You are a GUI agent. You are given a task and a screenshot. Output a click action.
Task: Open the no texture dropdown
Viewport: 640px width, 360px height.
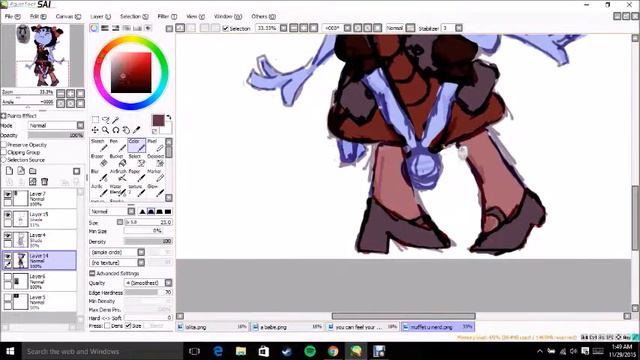pos(117,262)
